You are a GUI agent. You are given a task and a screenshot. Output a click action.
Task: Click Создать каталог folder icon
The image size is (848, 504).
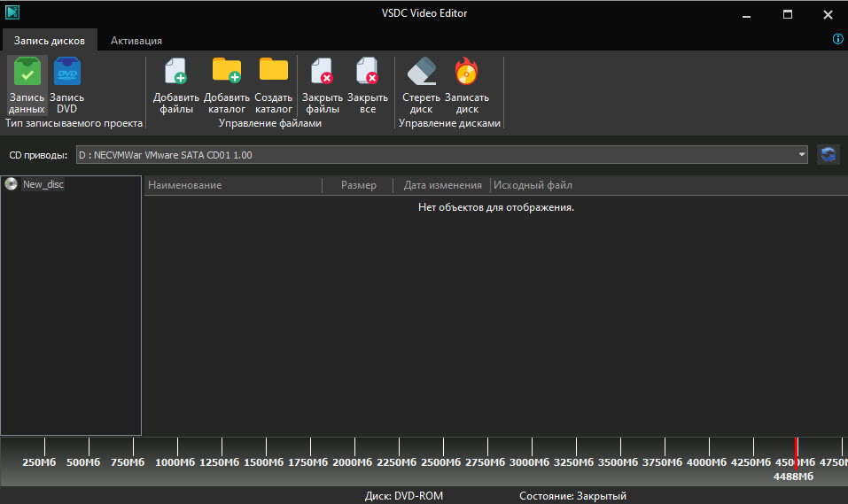click(x=274, y=69)
